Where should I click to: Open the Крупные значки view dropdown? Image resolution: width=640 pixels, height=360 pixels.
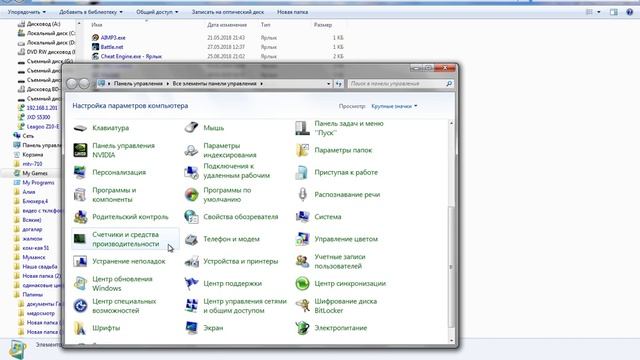(394, 106)
